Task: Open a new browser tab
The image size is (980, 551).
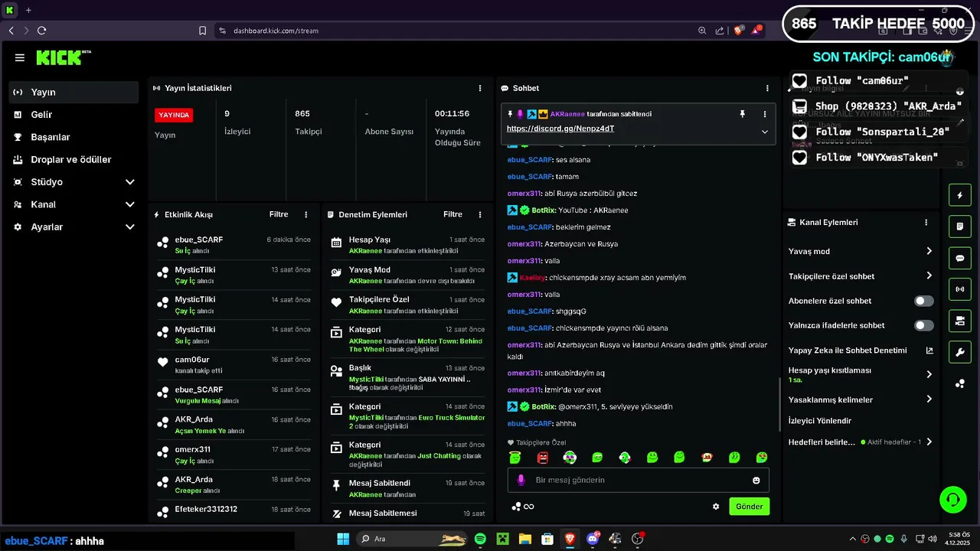Action: pos(28,10)
